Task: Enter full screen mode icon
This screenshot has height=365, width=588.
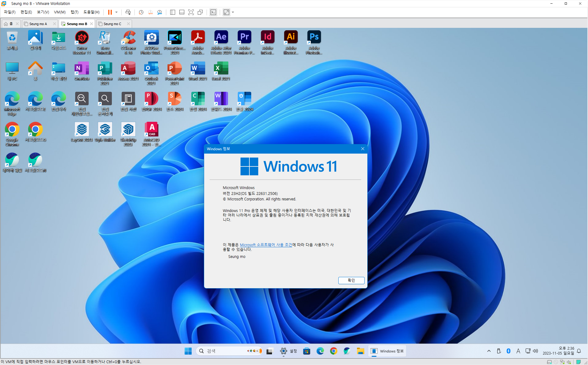Action: pos(191,12)
